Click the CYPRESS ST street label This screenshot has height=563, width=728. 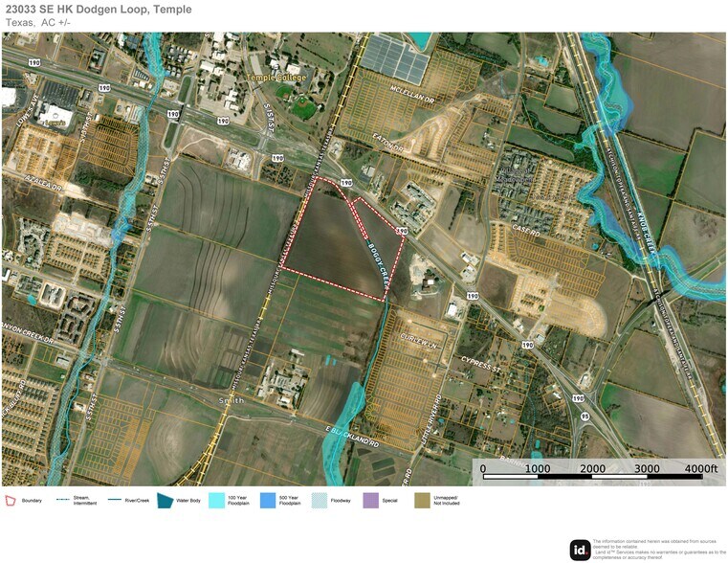coord(481,364)
